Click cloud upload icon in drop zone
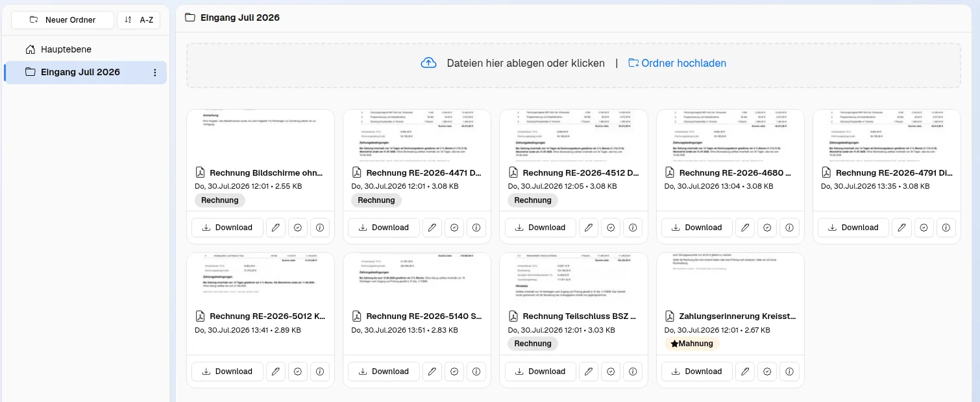The width and height of the screenshot is (980, 402). [429, 63]
